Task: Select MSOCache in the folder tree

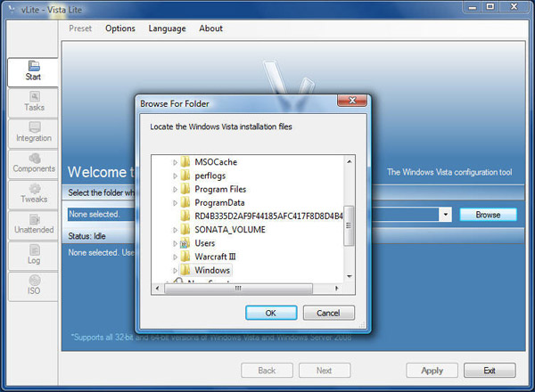Action: [216, 162]
